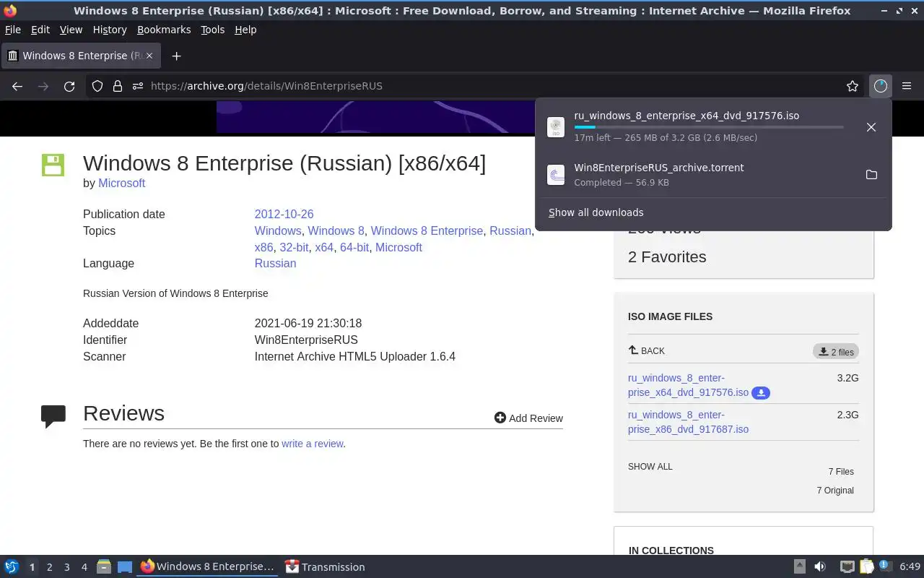The height and width of the screenshot is (578, 924).
Task: Open the volume control in the tray
Action: click(x=820, y=567)
